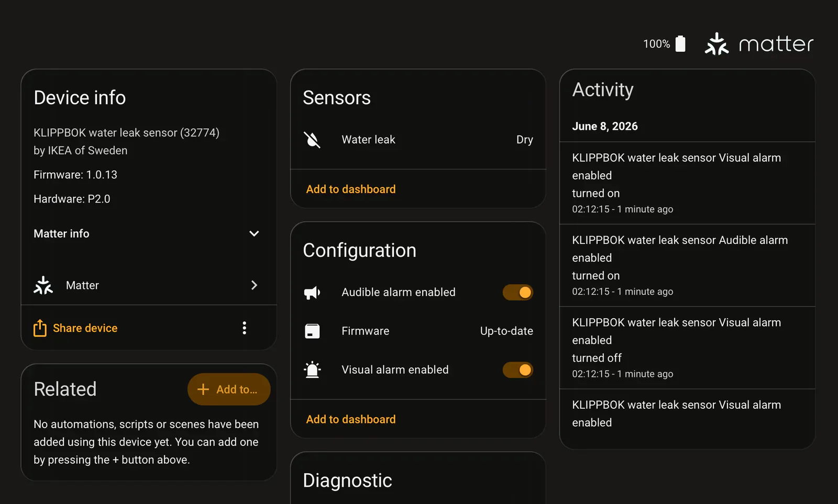
Task: Click the Add to... button in Related
Action: coord(229,389)
